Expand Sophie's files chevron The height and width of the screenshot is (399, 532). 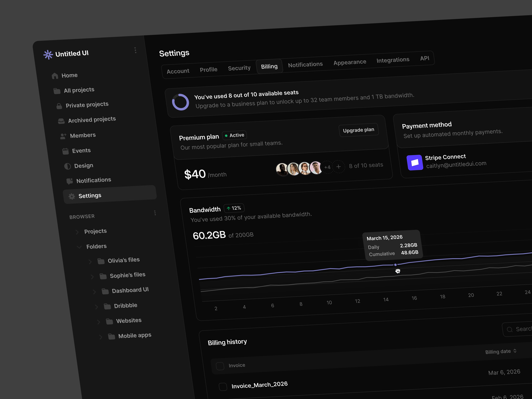point(92,277)
